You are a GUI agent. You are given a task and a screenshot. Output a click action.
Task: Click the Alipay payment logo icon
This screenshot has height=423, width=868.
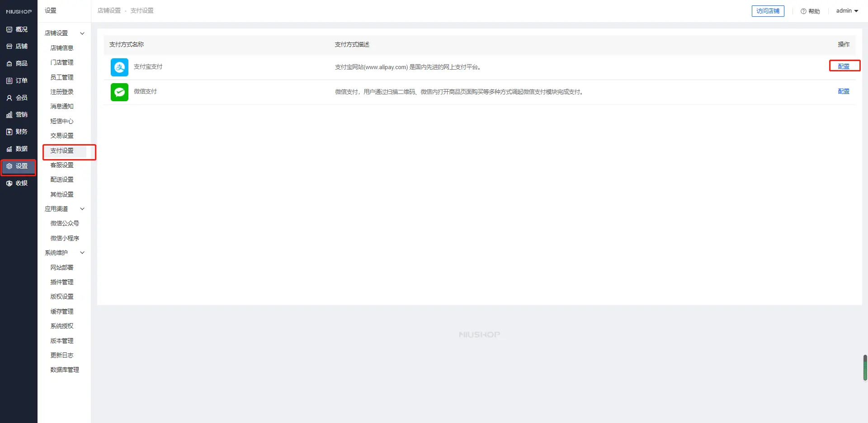tap(119, 67)
